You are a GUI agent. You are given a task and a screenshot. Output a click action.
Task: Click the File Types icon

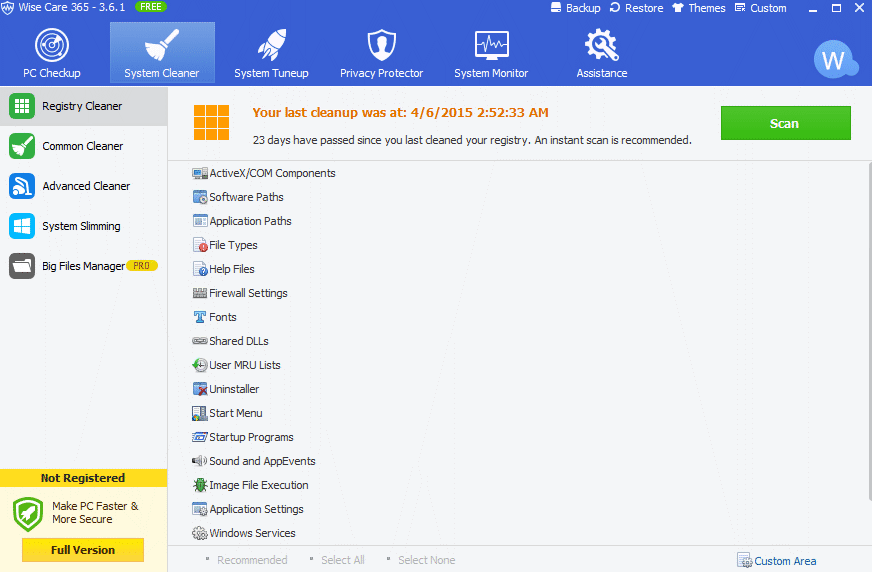click(200, 245)
